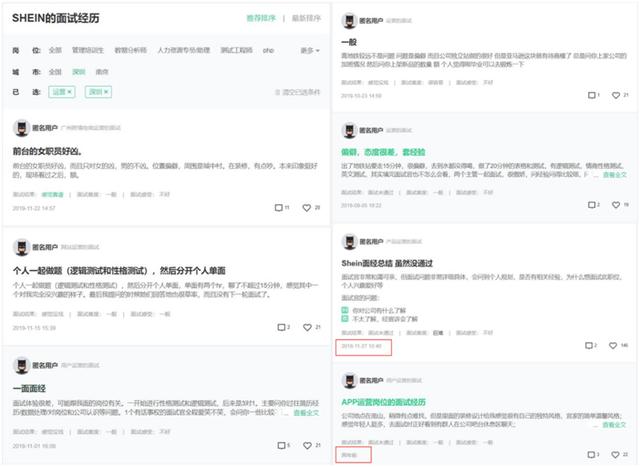Screen dimensions: 640x467
Task: Remove the 深圳 selected filter tag
Action: 106,92
